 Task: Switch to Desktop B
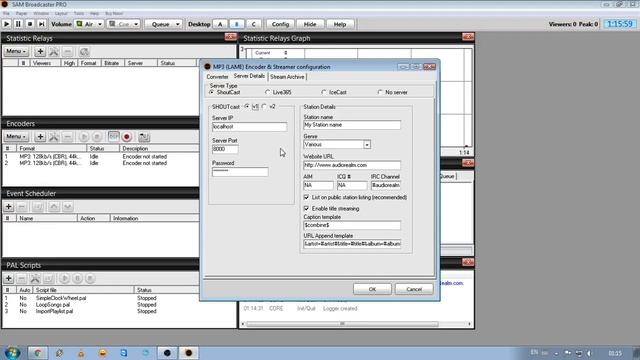pyautogui.click(x=237, y=24)
